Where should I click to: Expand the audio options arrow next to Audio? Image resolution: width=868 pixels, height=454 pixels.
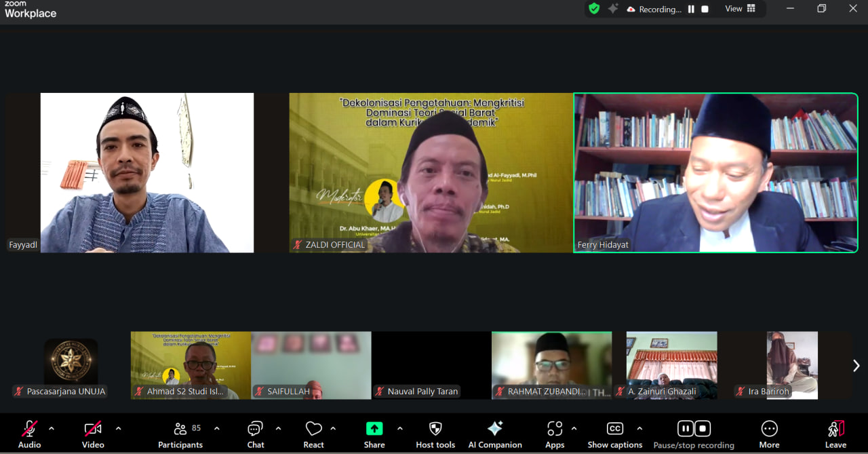pos(52,429)
